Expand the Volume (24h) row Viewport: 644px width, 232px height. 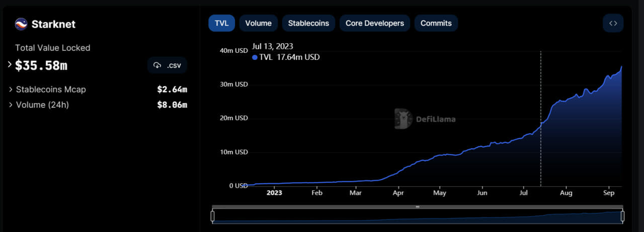coord(11,105)
